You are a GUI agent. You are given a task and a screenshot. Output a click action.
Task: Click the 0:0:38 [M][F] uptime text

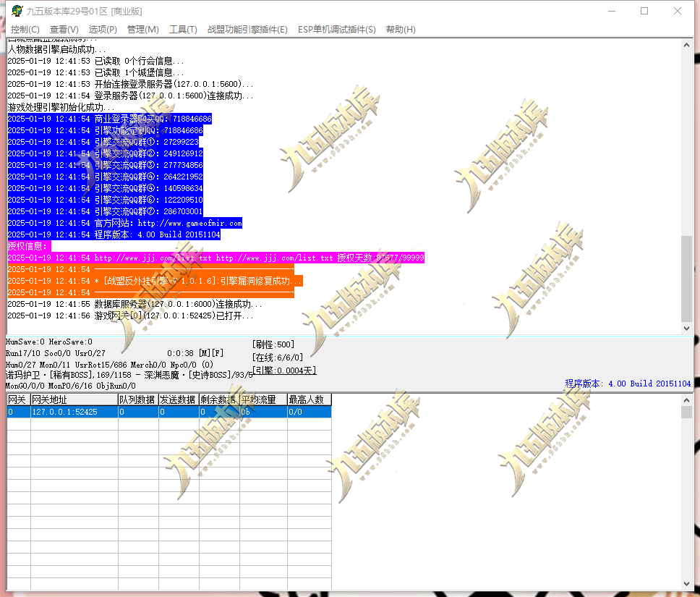tap(195, 353)
